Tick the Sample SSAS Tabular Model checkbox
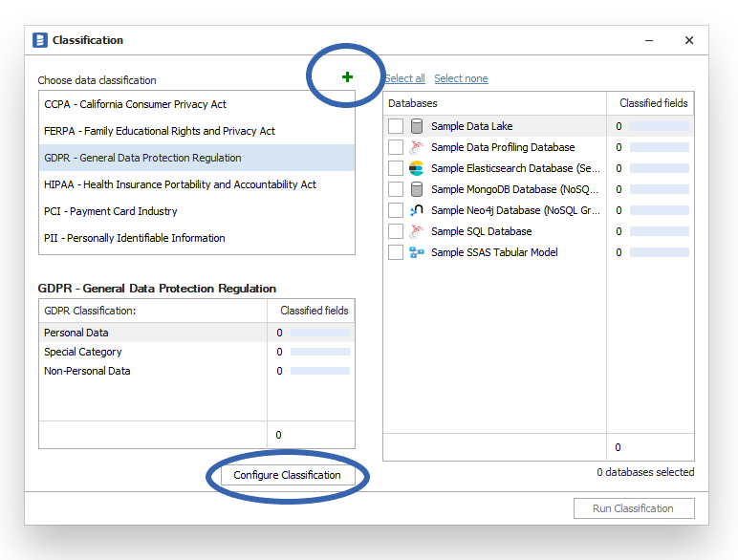This screenshot has width=738, height=560. click(396, 252)
